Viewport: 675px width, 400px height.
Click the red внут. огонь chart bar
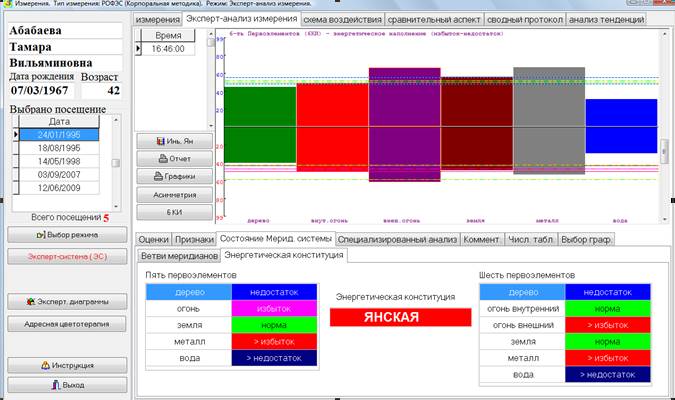click(x=332, y=127)
